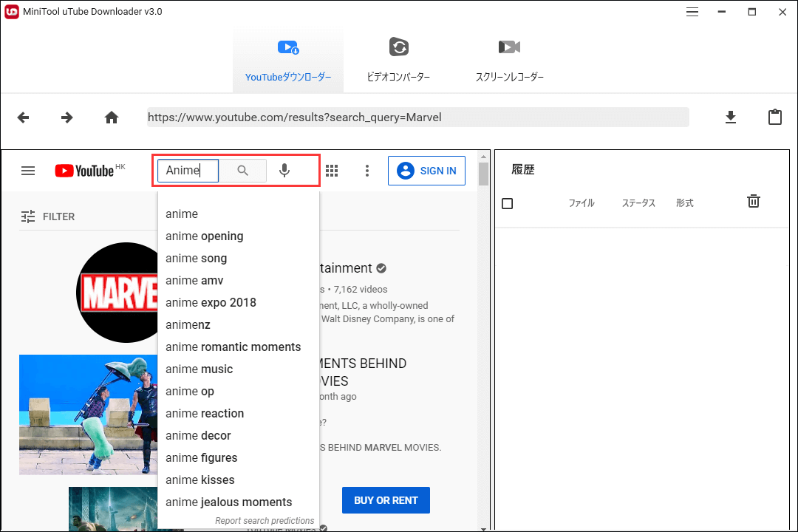
Task: Open the ビデオコンバーター tab
Action: 398,61
